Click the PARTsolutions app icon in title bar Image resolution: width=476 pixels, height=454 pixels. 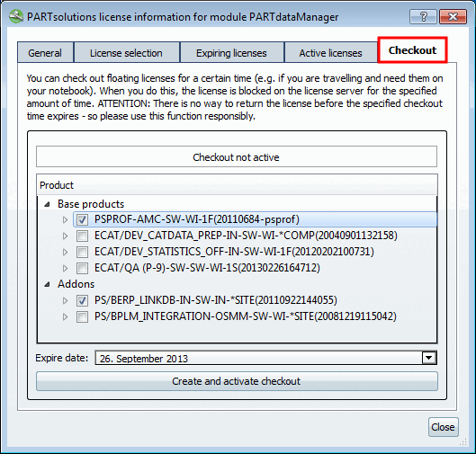click(16, 16)
